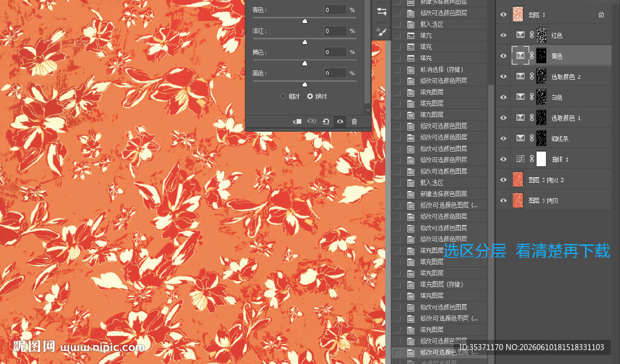Click dialog icon of 填充图层 (存储) step
620x364 pixels.
(411, 284)
